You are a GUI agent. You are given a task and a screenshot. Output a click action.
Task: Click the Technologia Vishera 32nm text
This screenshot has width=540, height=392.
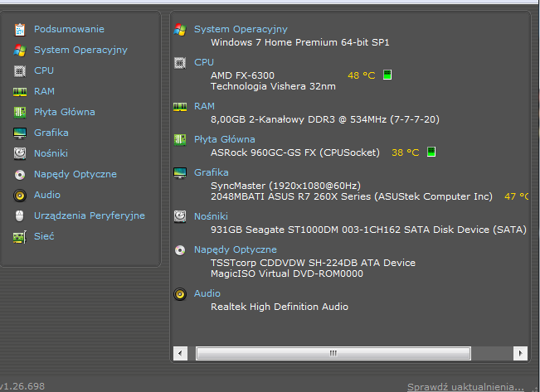[273, 86]
